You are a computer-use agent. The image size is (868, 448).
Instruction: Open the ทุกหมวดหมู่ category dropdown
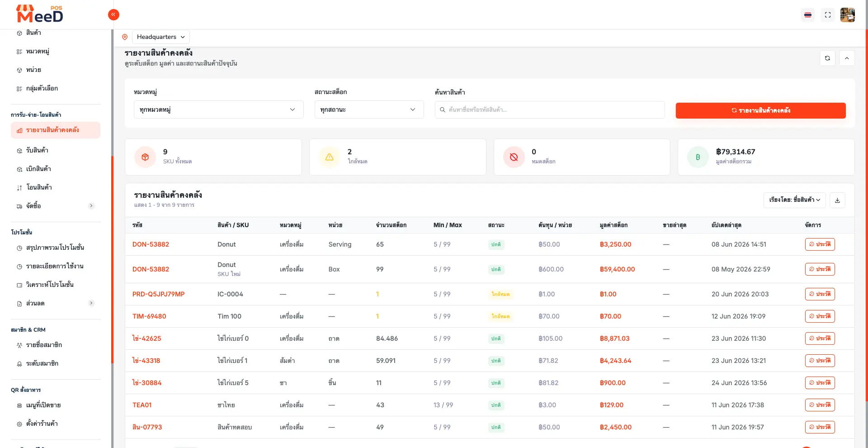218,110
